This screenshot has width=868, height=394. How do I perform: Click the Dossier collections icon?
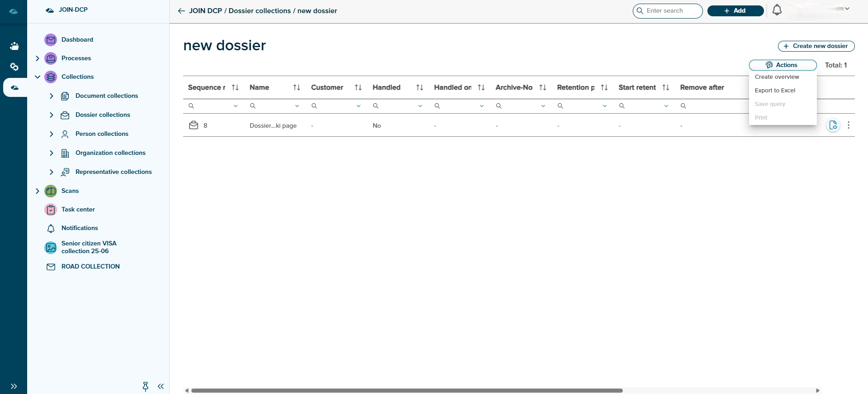pos(65,115)
